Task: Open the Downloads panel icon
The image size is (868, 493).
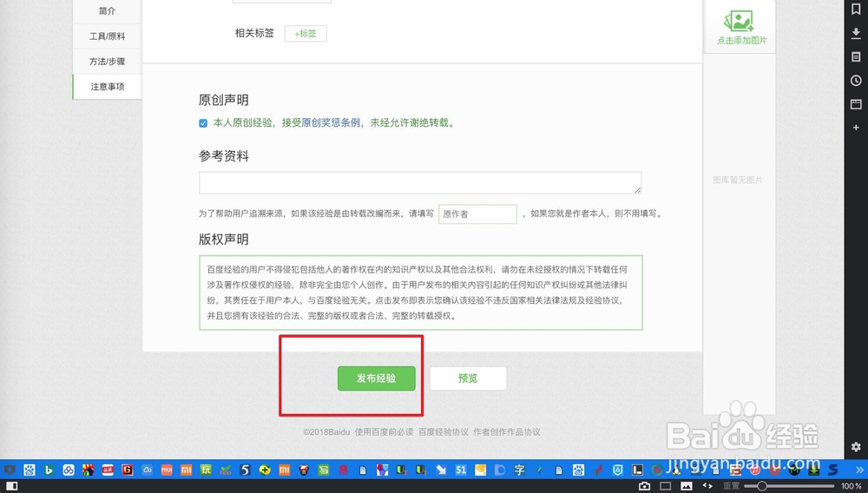Action: tap(856, 33)
